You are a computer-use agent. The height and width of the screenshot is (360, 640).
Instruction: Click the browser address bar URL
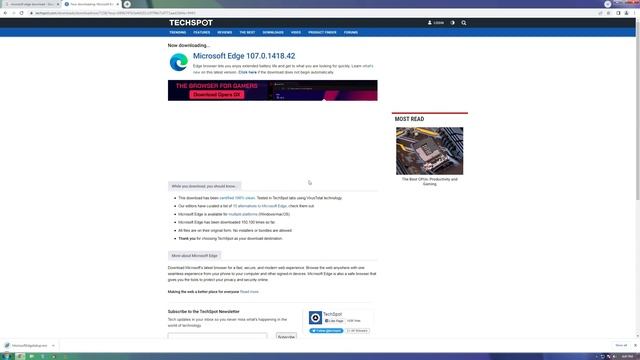[115, 13]
